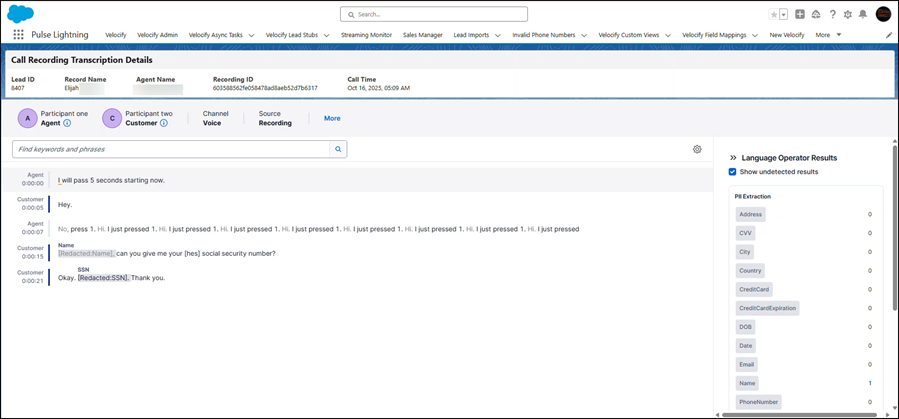The width and height of the screenshot is (899, 419).
Task: Collapse the Language Operator Results panel
Action: pyautogui.click(x=733, y=158)
